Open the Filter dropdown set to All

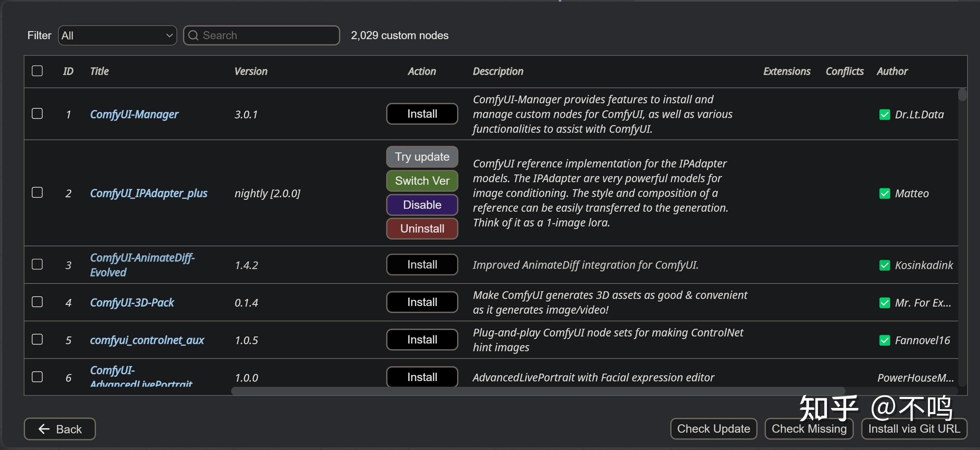117,35
